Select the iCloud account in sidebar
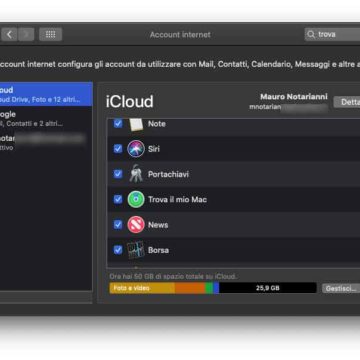The image size is (360, 360). click(x=46, y=94)
